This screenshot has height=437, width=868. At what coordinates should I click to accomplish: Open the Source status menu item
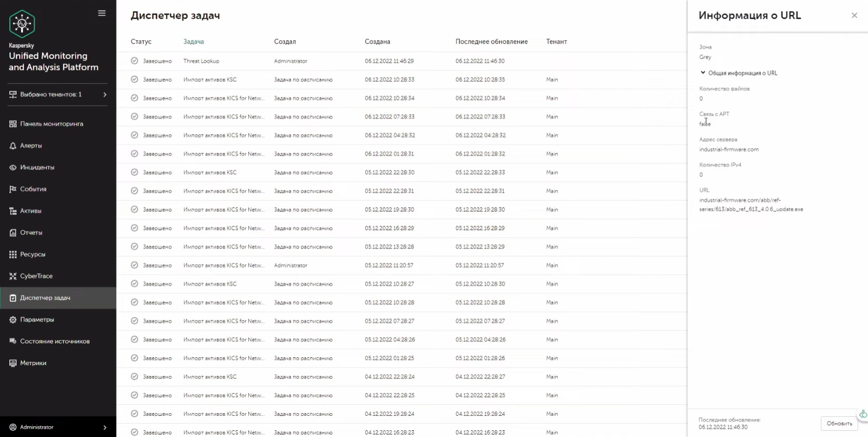[x=54, y=342]
